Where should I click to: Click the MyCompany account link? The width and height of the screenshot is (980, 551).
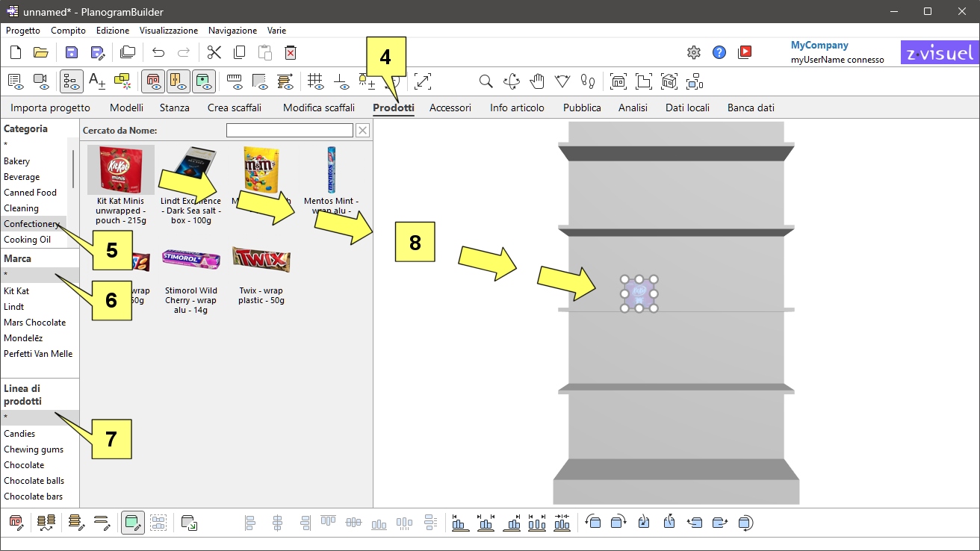pyautogui.click(x=819, y=46)
